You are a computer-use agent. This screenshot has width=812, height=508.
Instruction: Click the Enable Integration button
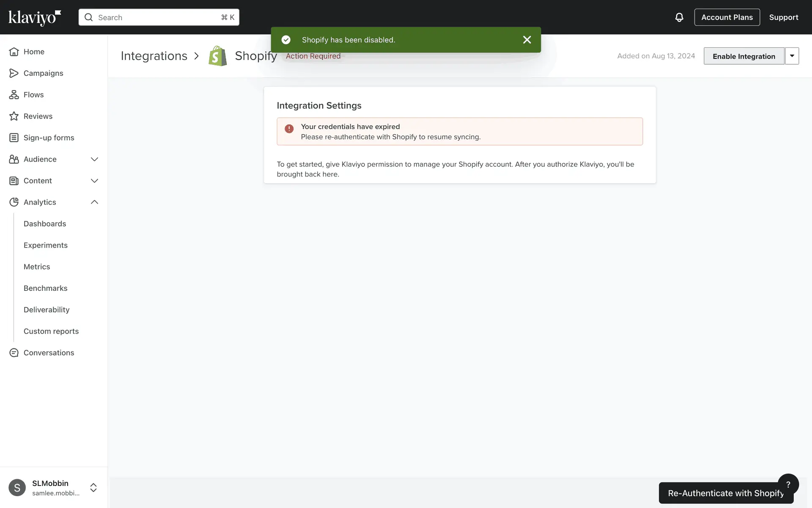(x=743, y=56)
